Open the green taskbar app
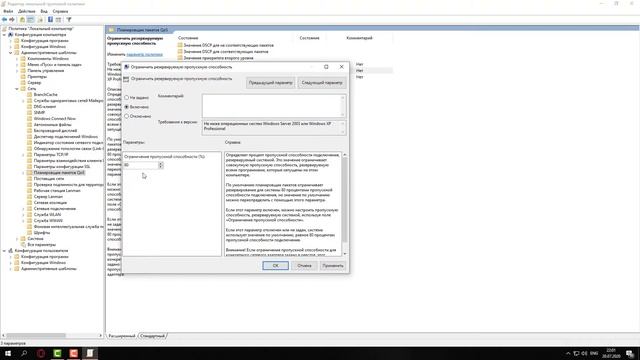Image resolution: width=640 pixels, height=360 pixels. 57,353
